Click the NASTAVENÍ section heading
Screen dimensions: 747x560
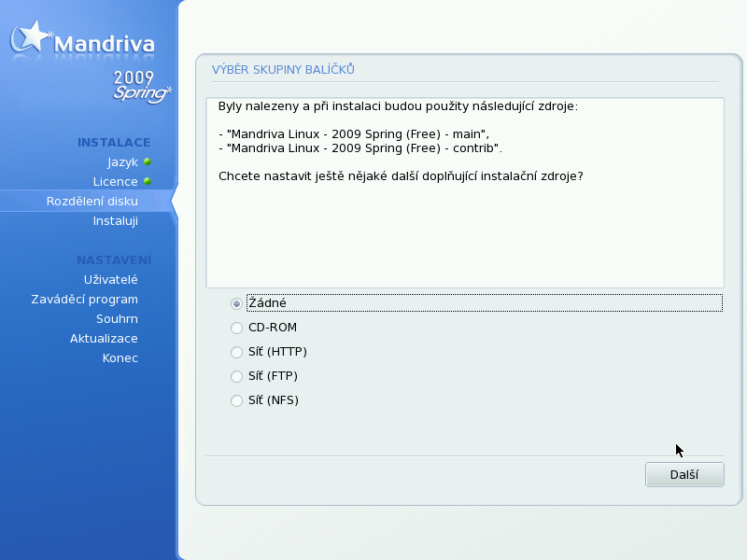[x=114, y=259]
